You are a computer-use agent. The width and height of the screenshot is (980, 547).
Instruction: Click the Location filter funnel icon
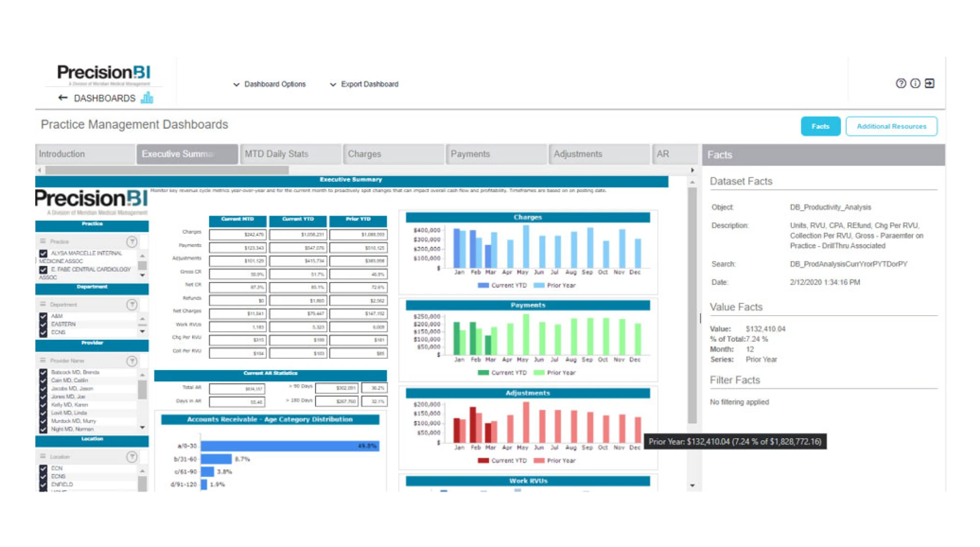pyautogui.click(x=132, y=457)
